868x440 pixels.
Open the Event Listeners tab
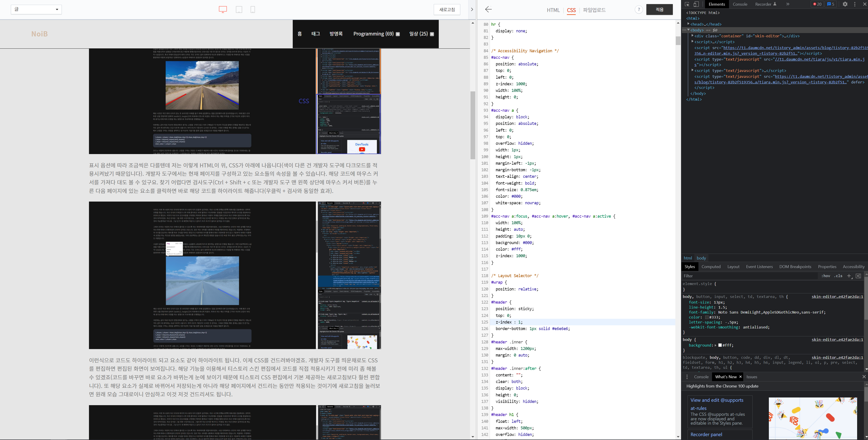(759, 267)
